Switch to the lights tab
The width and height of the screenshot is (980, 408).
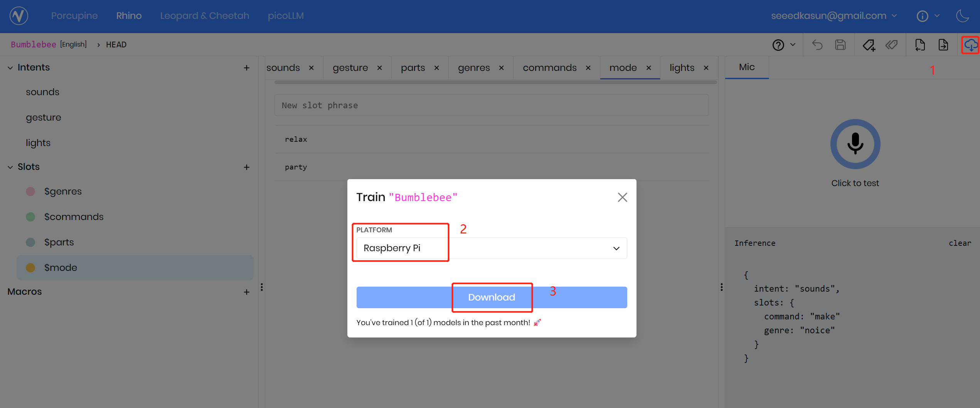(x=682, y=68)
